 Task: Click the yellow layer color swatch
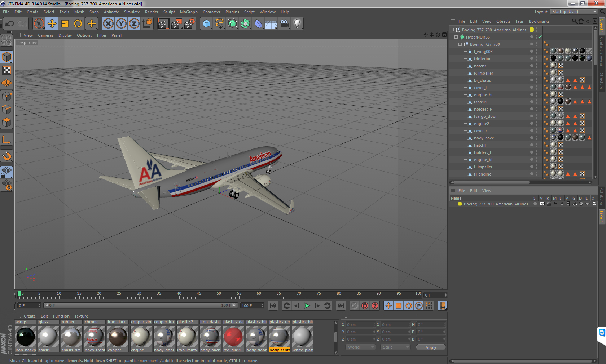coord(460,204)
